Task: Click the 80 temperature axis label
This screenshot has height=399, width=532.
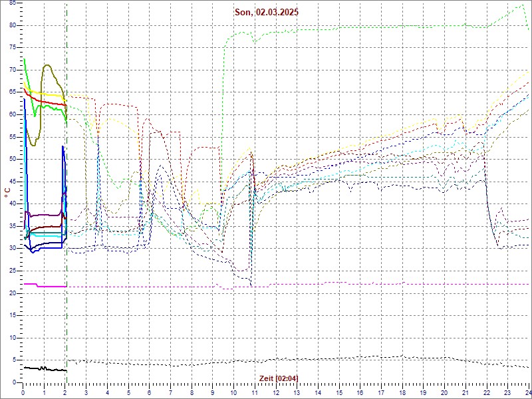Action: (x=13, y=25)
